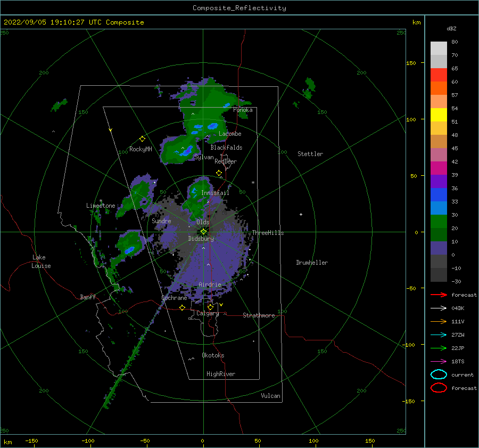Click the light orange swatch below 57 dBZ
This screenshot has height=448, width=479.
point(439,102)
